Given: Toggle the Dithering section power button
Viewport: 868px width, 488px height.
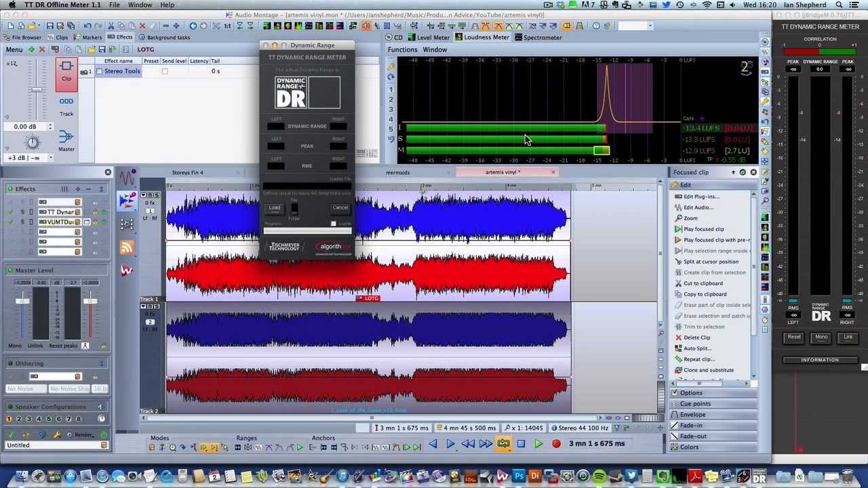Looking at the screenshot, I should [10, 363].
